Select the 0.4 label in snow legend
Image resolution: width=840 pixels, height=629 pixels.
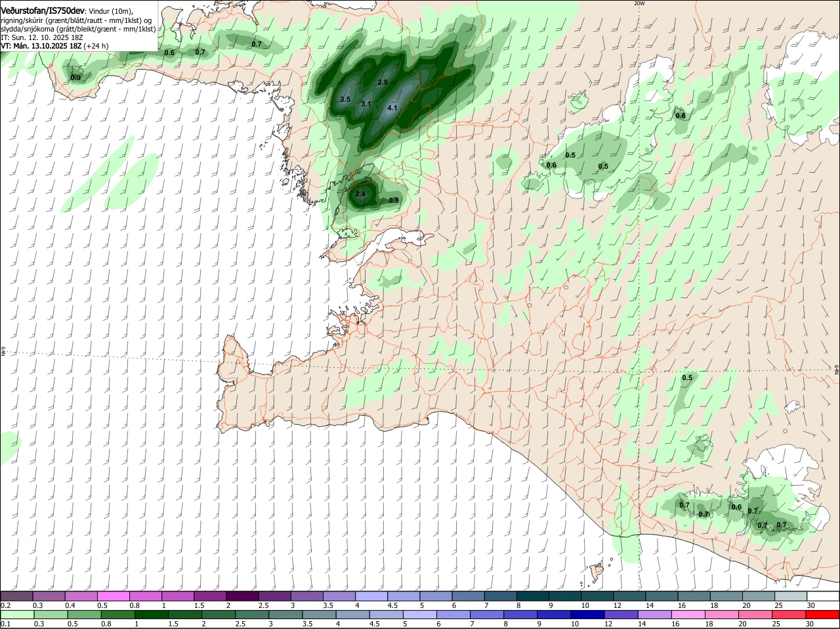click(x=70, y=605)
